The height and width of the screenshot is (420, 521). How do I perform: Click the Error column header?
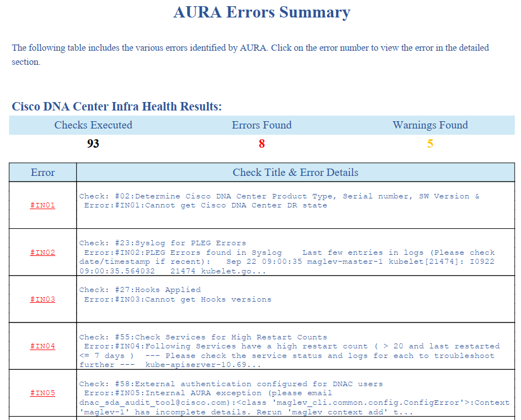point(43,173)
